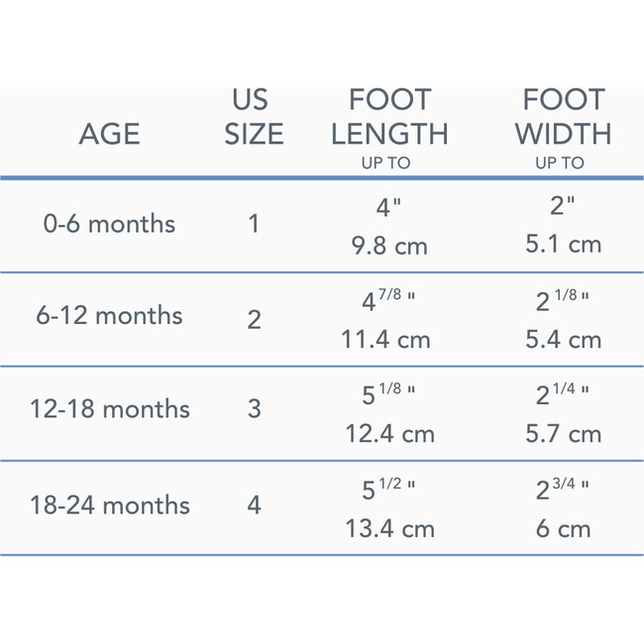Click the FOOT LENGTH header

coord(390,117)
